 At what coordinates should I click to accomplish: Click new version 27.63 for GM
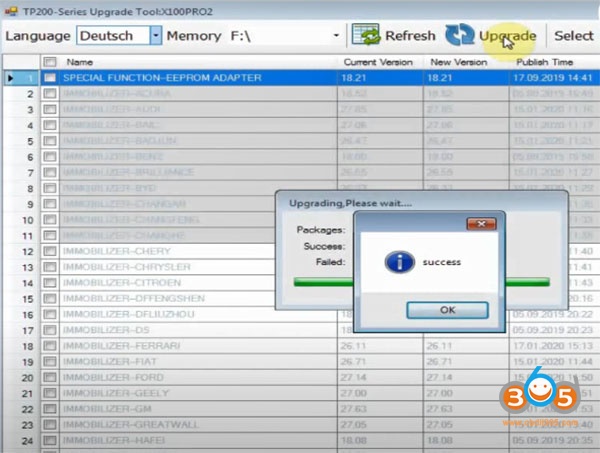coord(439,409)
